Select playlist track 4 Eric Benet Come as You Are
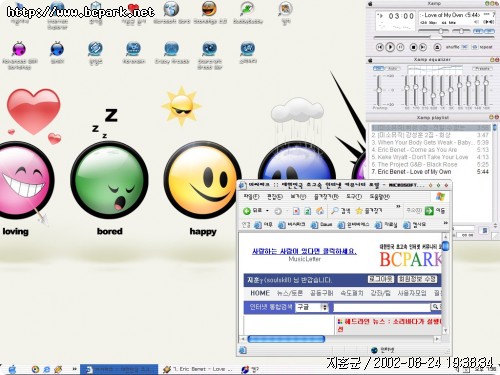Screen dimensions: 500x375 tap(430, 150)
